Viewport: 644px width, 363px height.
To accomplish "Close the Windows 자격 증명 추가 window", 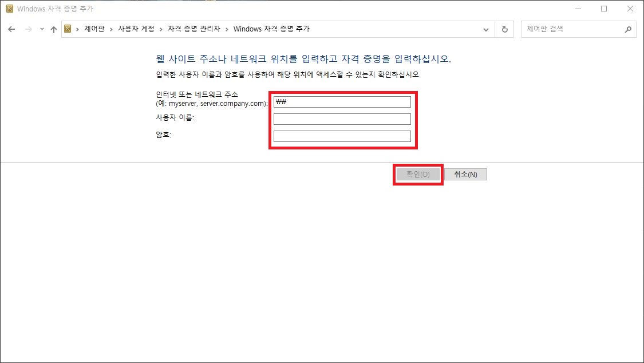I will coord(630,9).
